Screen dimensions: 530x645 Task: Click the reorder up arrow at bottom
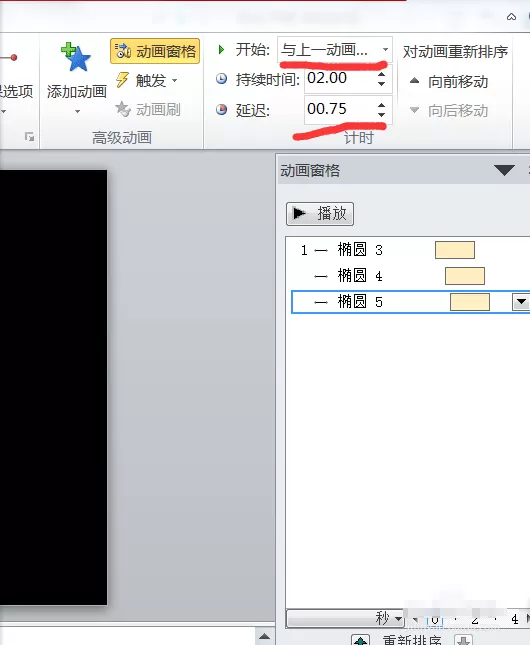pos(361,640)
